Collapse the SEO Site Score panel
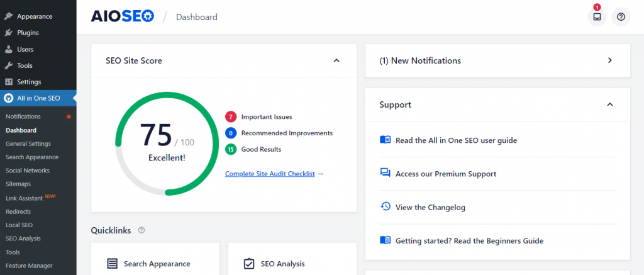644x275 pixels. point(336,60)
